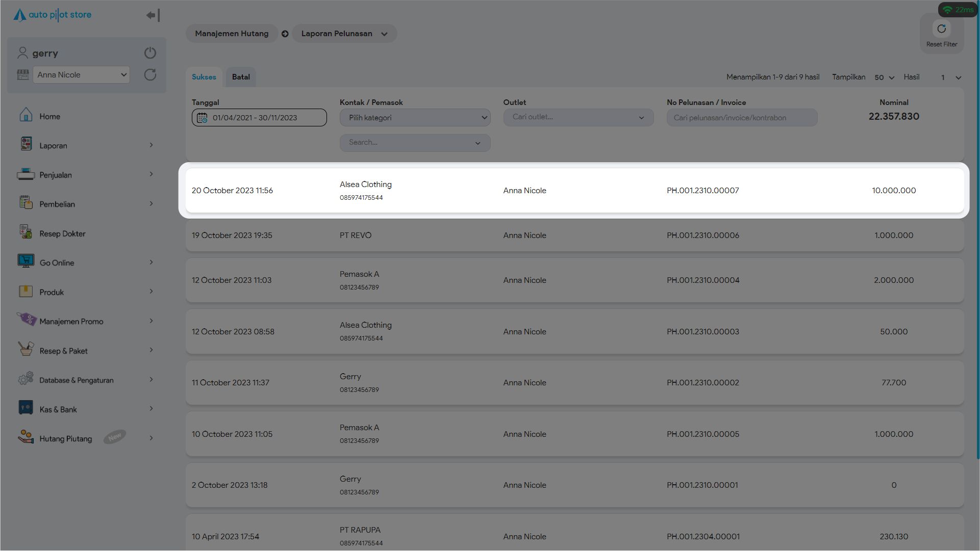Change Tampilkan results-per-page dropdown
This screenshot has width=980, height=551.
(x=884, y=77)
